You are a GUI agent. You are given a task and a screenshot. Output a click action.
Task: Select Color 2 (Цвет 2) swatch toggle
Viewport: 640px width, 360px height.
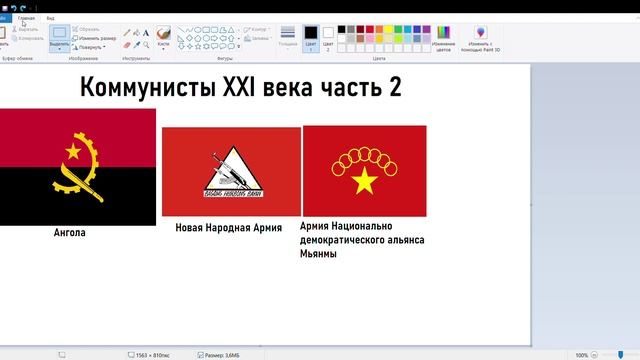pyautogui.click(x=328, y=38)
